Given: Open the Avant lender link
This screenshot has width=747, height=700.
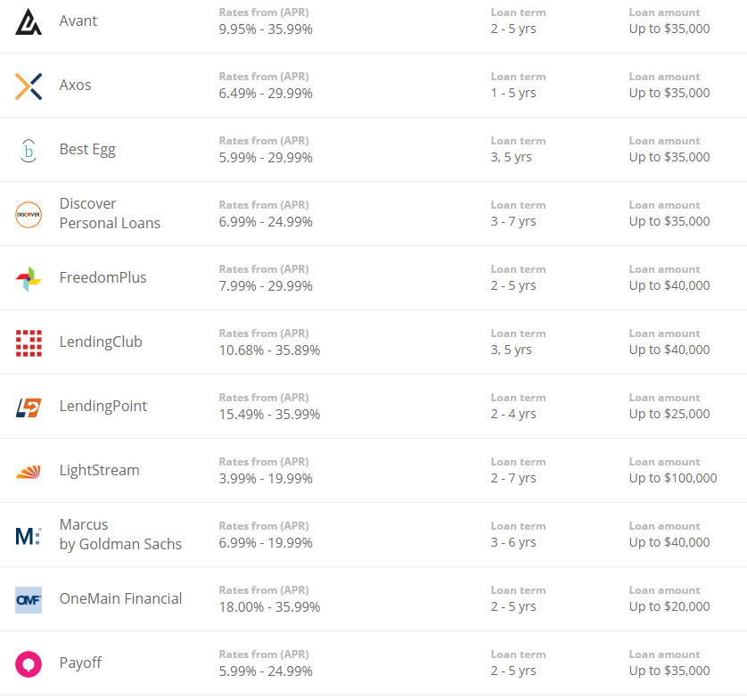Looking at the screenshot, I should (x=78, y=21).
